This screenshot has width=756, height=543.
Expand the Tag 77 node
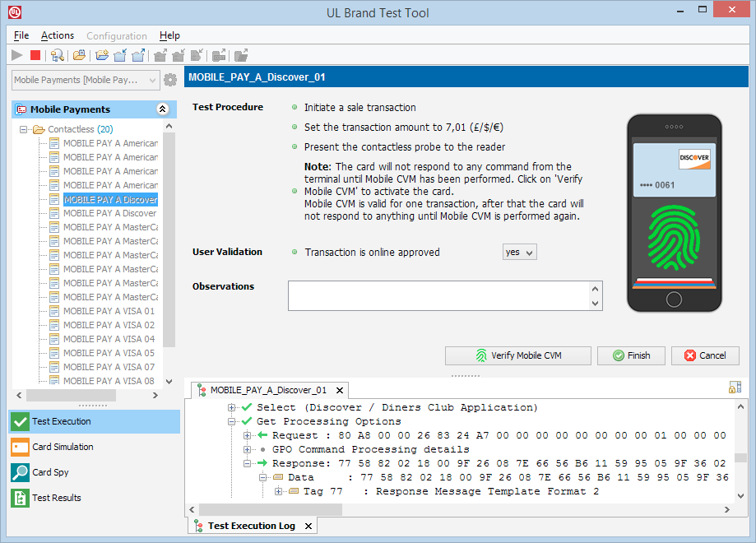click(278, 491)
